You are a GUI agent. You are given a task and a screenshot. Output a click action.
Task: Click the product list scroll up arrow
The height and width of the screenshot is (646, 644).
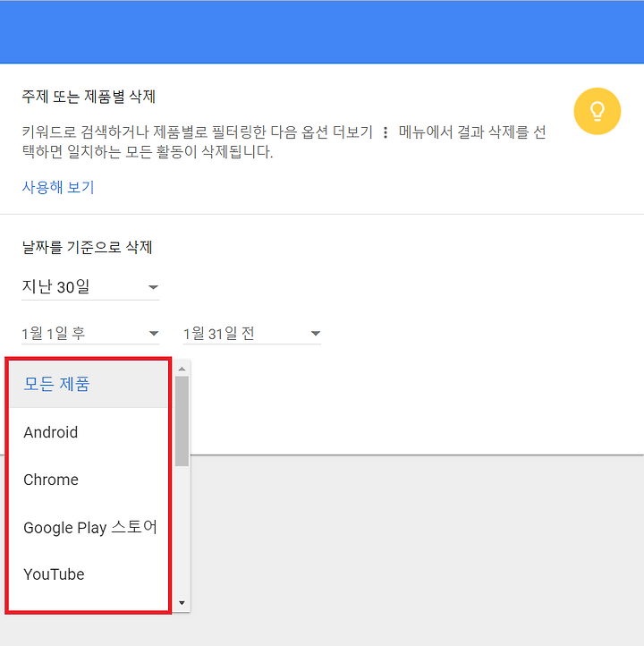coord(182,369)
